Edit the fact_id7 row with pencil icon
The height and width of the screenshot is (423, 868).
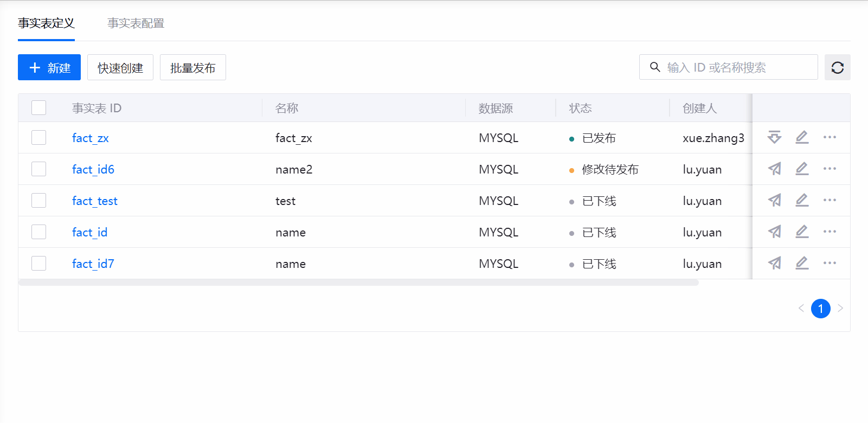click(x=802, y=264)
